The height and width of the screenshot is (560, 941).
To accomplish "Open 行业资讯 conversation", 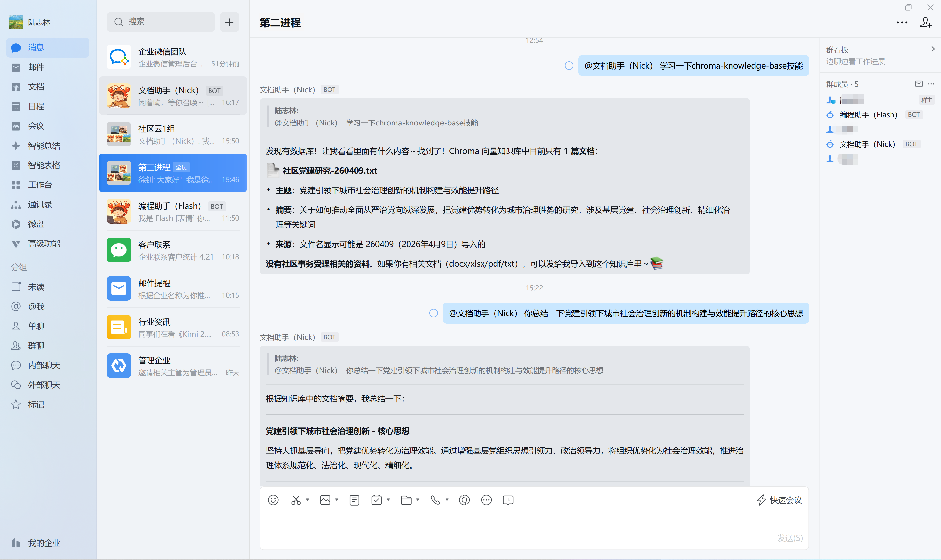I will click(173, 328).
